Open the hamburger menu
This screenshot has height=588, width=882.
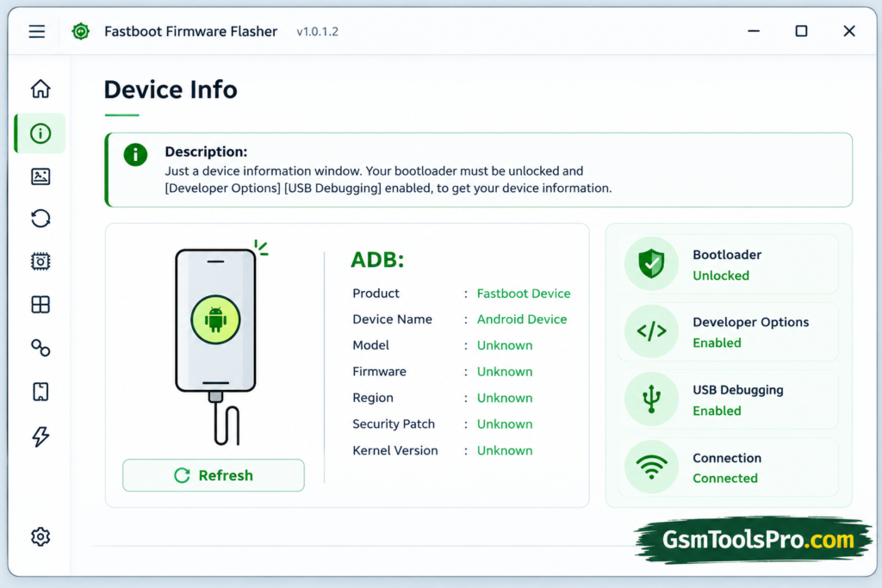37,32
